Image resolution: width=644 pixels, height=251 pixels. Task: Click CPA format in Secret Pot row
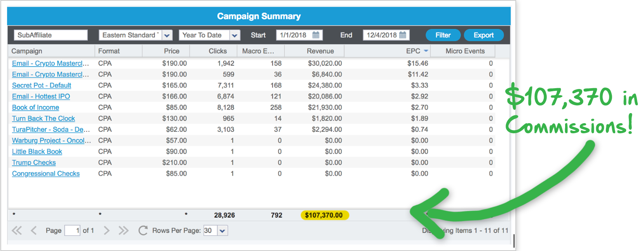tap(105, 85)
